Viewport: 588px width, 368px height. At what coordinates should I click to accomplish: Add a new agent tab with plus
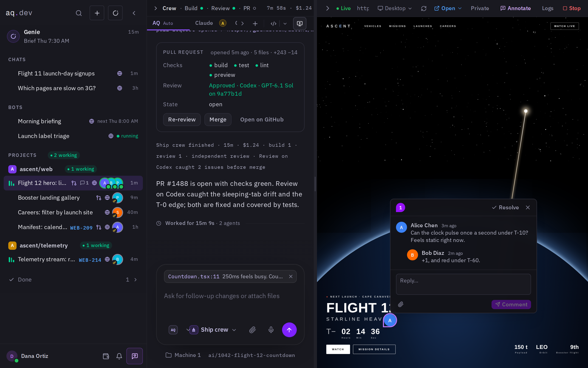coord(255,24)
